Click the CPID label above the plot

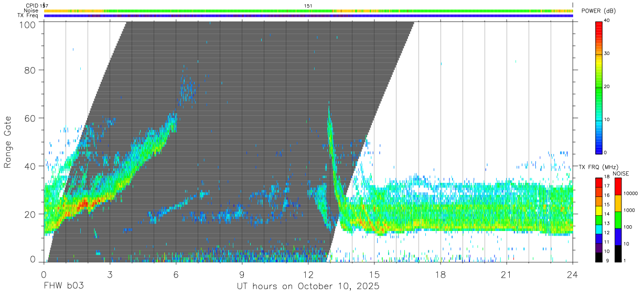[31, 5]
